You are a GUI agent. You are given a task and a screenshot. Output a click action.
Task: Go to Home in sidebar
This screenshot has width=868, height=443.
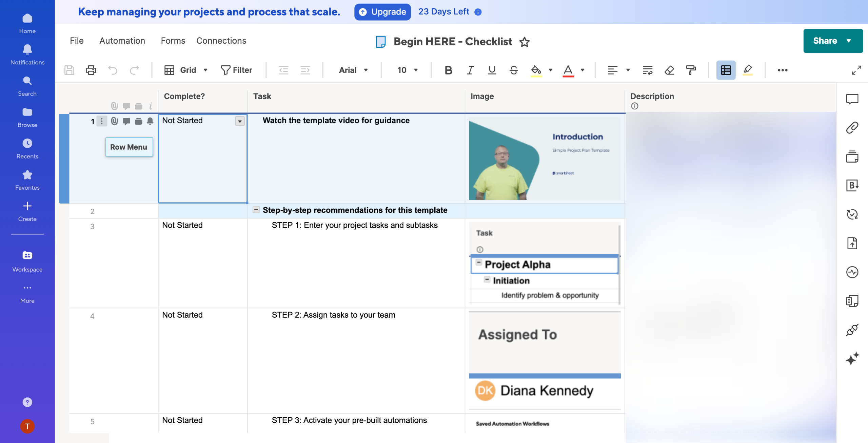27,24
